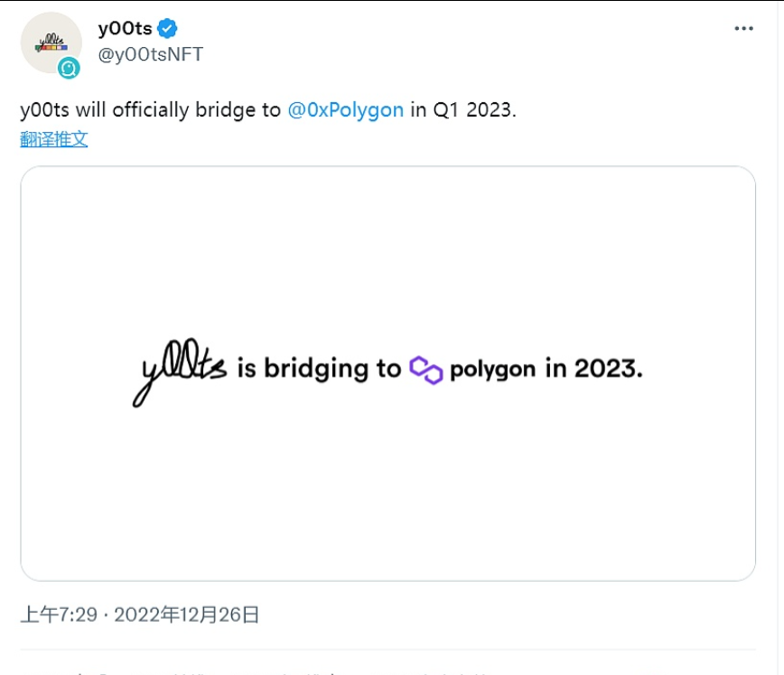Click blank area below the image banner text
The image size is (784, 675).
pyautogui.click(x=388, y=488)
